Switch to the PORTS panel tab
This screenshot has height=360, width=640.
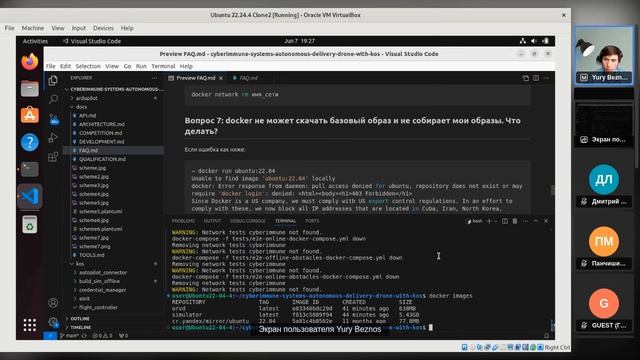click(313, 221)
